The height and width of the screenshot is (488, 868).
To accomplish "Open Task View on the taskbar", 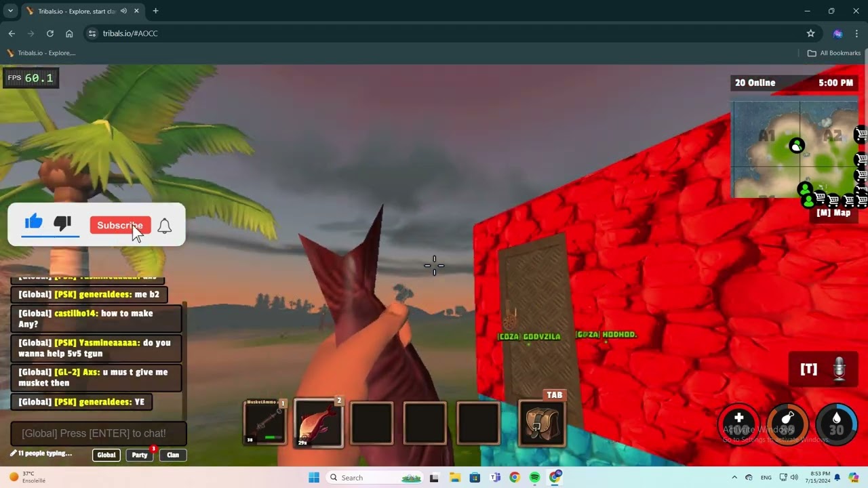I will (434, 478).
